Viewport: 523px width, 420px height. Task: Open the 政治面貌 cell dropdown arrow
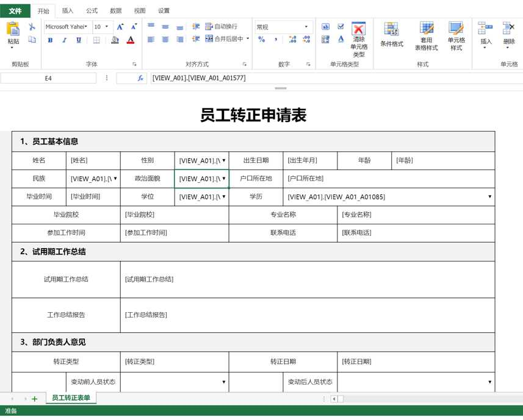(224, 178)
